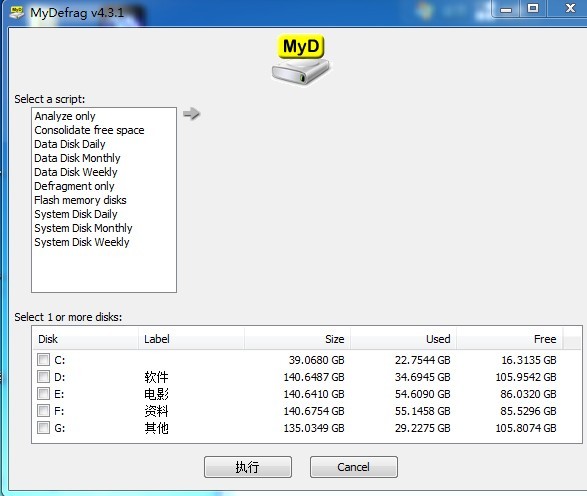This screenshot has width=587, height=496.
Task: Tick the F: disk checkbox
Action: 43,411
